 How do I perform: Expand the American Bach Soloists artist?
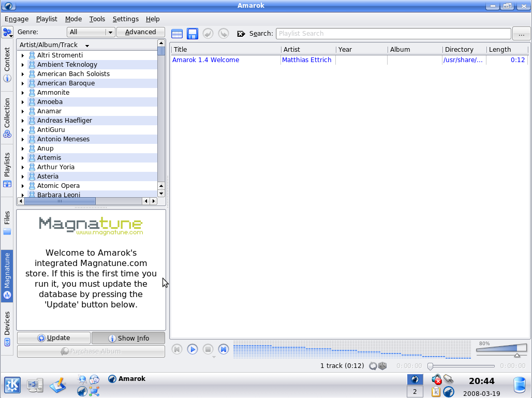pyautogui.click(x=23, y=74)
